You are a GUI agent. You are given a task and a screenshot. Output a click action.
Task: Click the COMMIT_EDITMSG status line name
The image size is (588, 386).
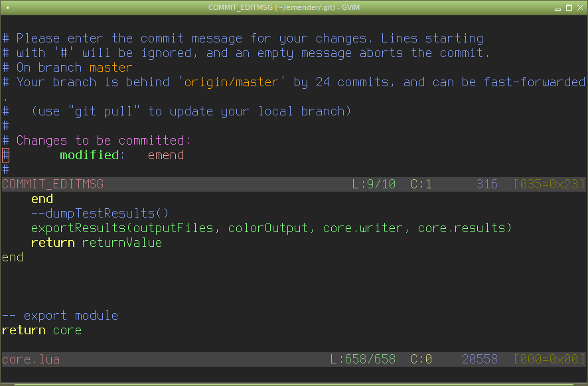click(53, 184)
